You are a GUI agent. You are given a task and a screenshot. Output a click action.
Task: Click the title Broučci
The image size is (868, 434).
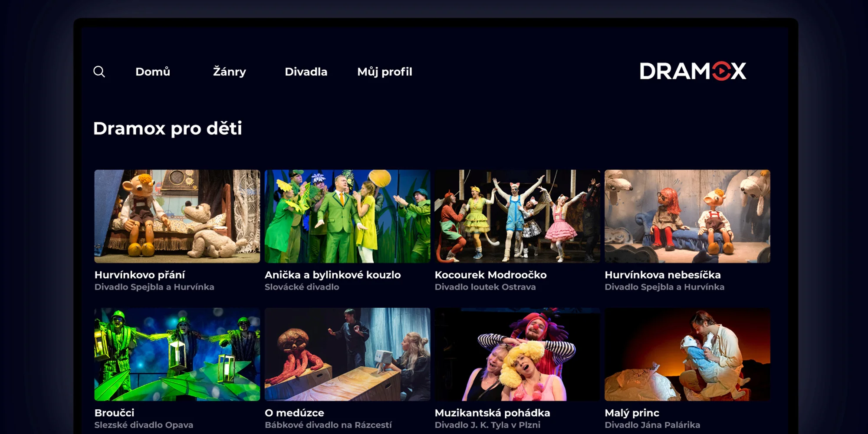[x=115, y=413]
